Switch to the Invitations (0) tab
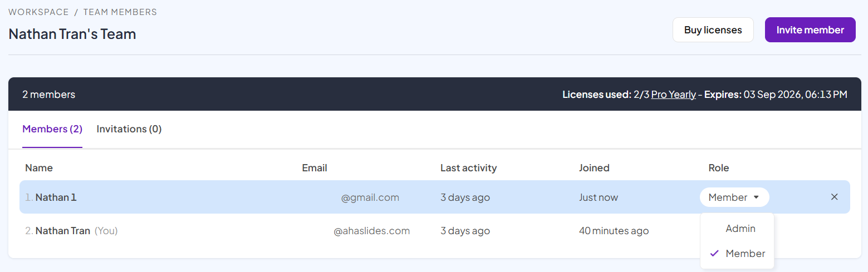868x272 pixels. pos(129,129)
